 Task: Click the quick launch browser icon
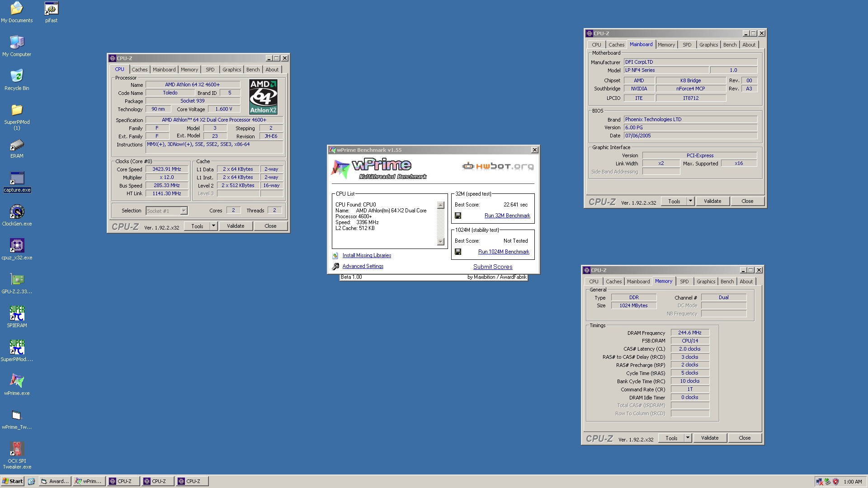[31, 481]
